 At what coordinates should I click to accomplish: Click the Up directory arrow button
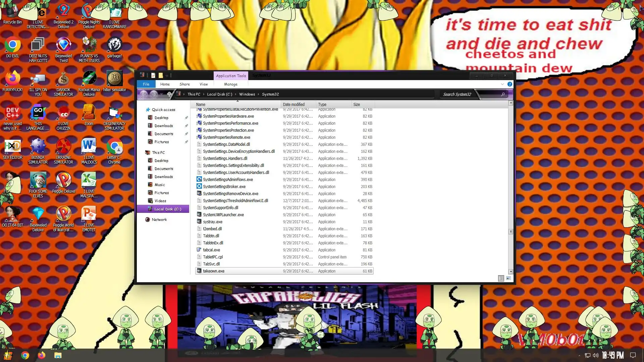click(169, 94)
